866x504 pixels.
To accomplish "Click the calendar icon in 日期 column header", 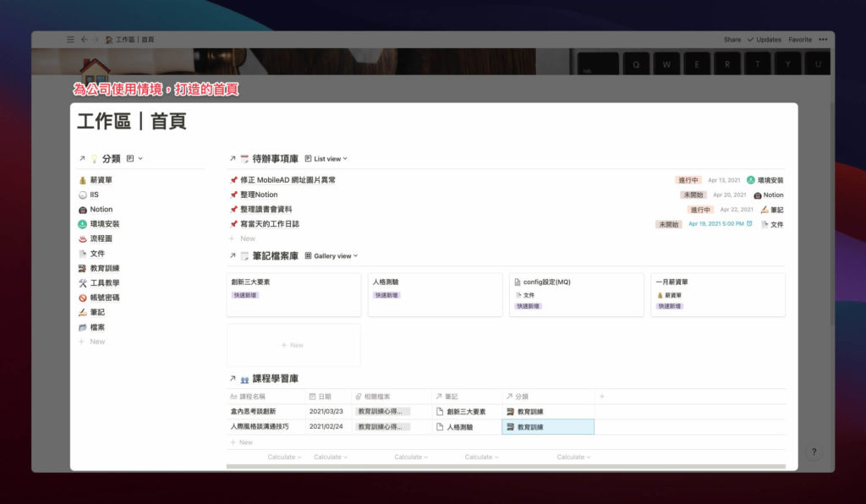I will pos(312,397).
